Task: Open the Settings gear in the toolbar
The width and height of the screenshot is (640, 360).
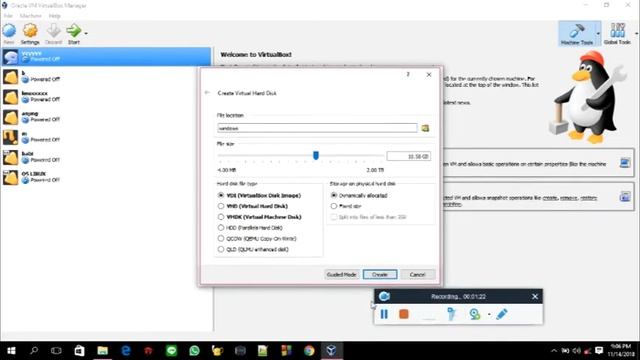Action: tap(30, 31)
